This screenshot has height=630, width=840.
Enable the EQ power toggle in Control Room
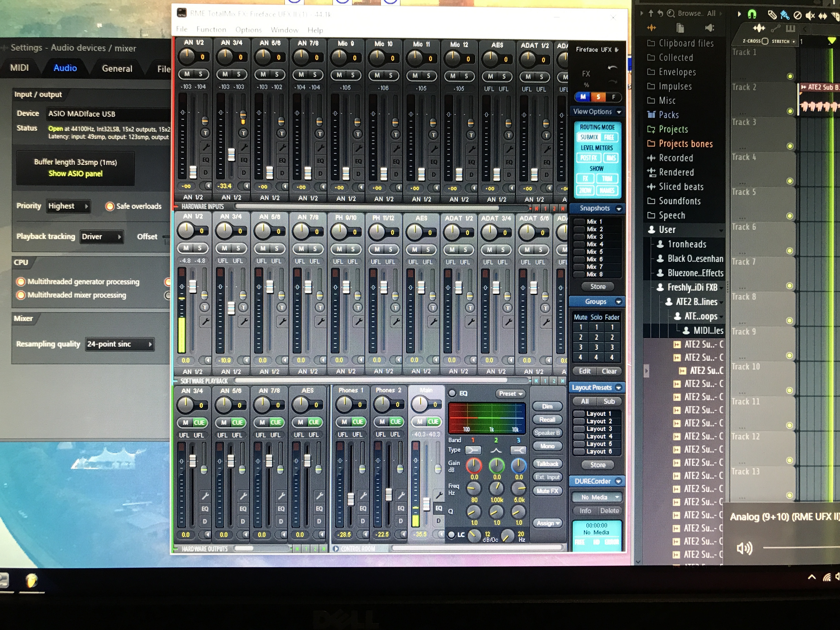(x=452, y=393)
